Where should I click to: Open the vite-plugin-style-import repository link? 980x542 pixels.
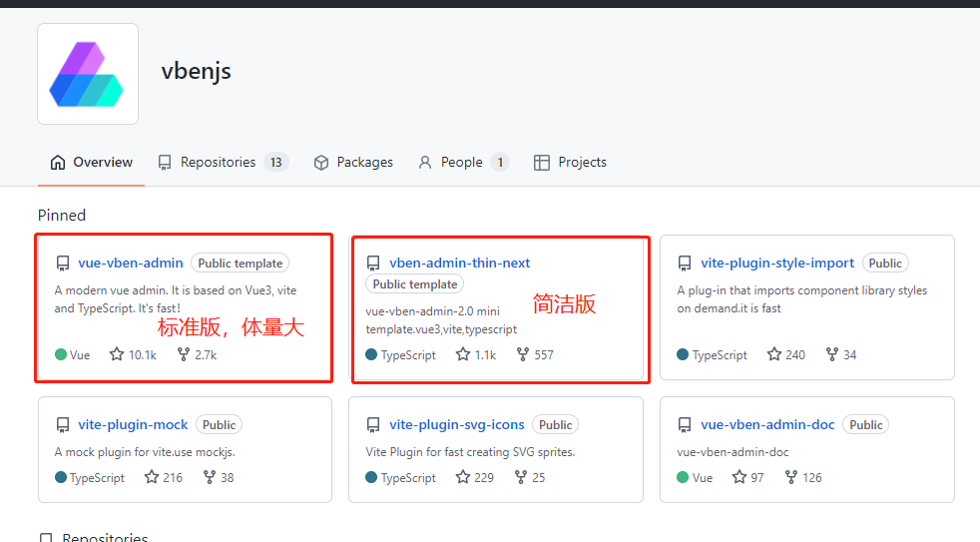pos(776,264)
